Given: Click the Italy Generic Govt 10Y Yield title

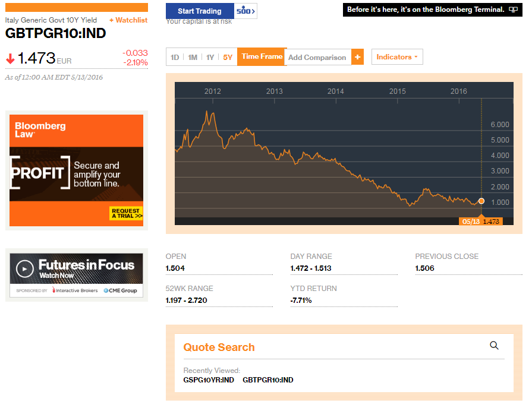Looking at the screenshot, I should [x=51, y=20].
